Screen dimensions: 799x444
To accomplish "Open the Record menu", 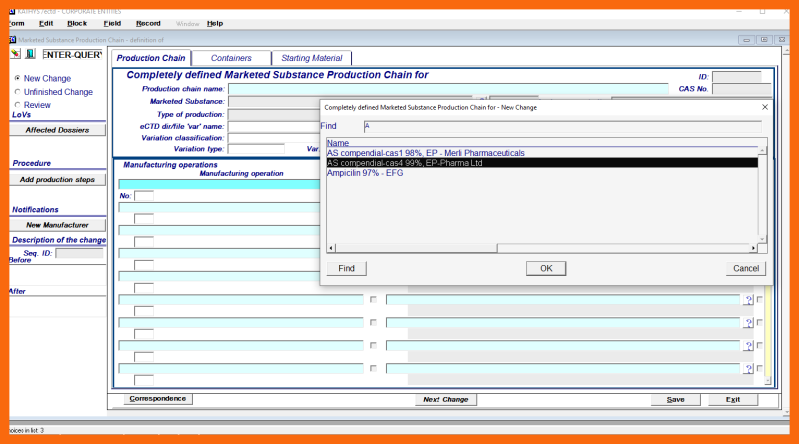I will [148, 23].
